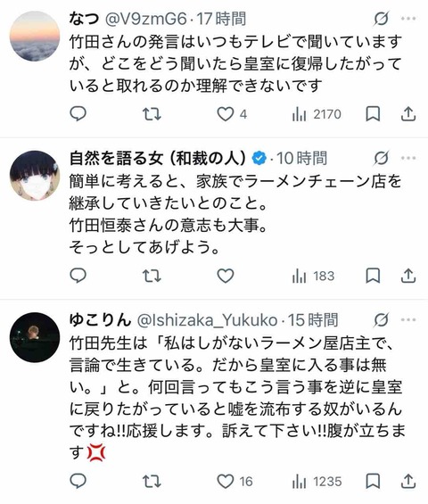Like なつ's tweet with 4 likes
Image resolution: width=428 pixels, height=504 pixels.
click(x=232, y=114)
